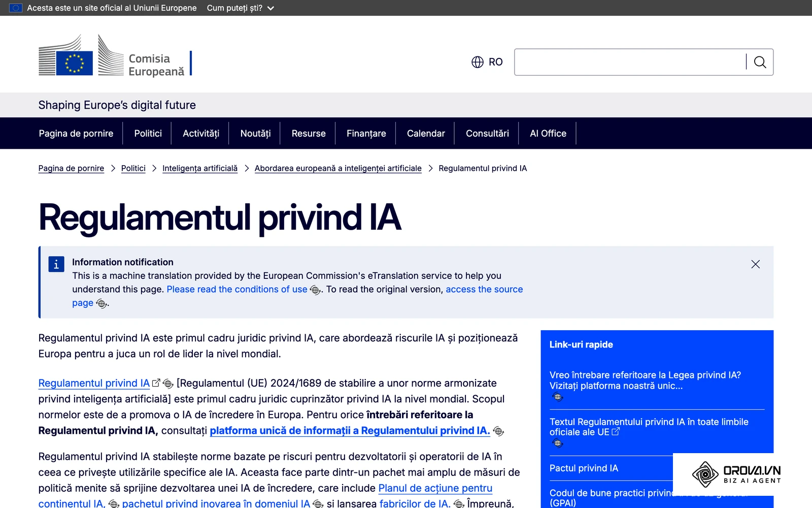Open 'Pagina de pornire' navigation menu item
This screenshot has height=508, width=812.
coord(76,133)
